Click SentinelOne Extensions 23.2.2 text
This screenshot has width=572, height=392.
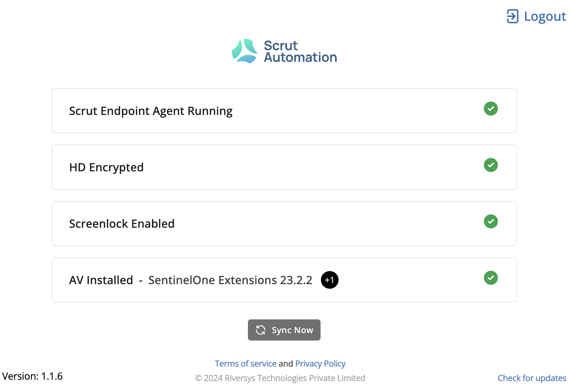click(x=230, y=280)
